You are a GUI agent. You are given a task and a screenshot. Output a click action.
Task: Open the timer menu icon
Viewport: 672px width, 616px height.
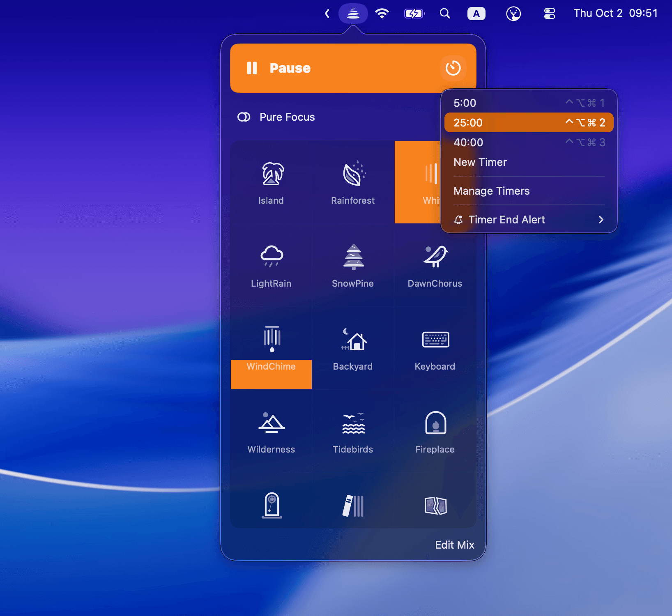(453, 68)
